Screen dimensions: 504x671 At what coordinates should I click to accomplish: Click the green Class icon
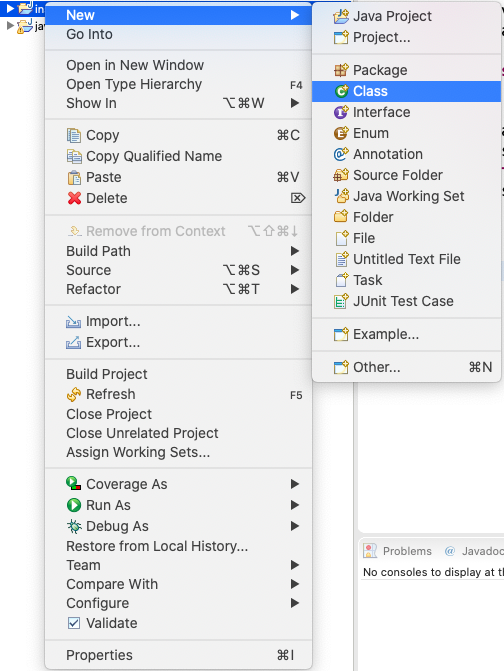tap(341, 91)
